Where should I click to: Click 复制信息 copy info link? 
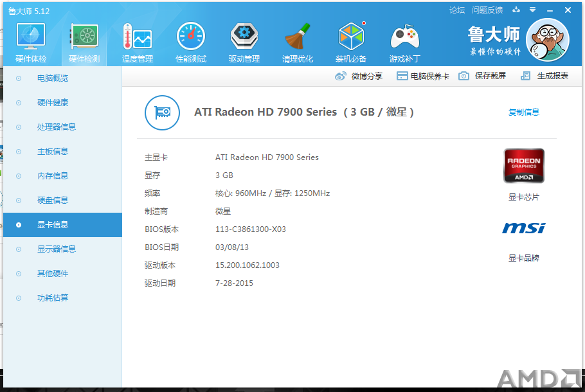pyautogui.click(x=524, y=112)
